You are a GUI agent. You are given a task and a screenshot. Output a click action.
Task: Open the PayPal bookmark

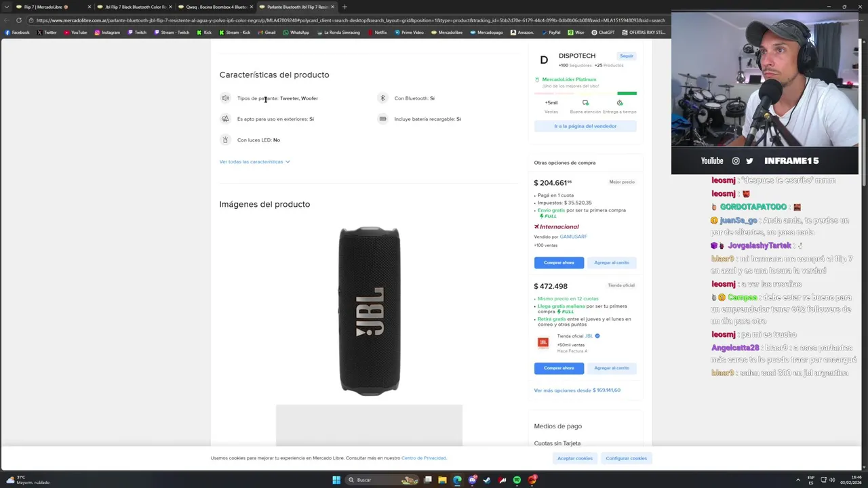point(551,33)
